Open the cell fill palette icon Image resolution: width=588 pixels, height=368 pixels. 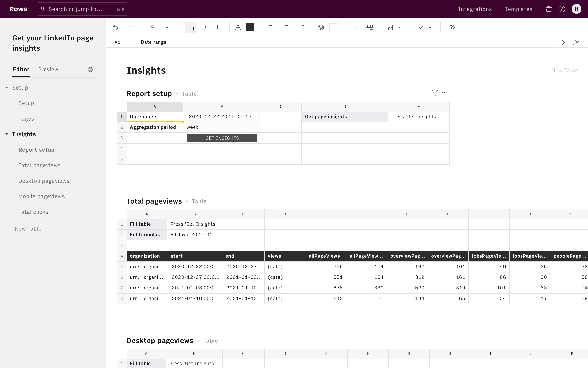point(321,28)
